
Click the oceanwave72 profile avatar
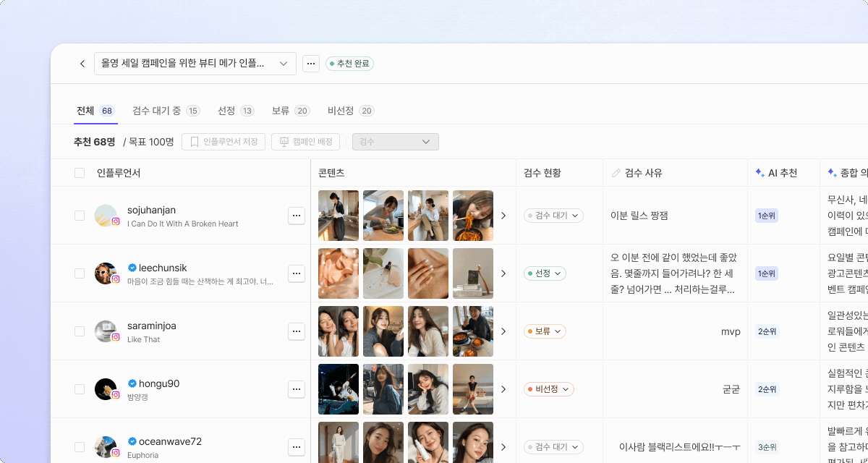[106, 447]
